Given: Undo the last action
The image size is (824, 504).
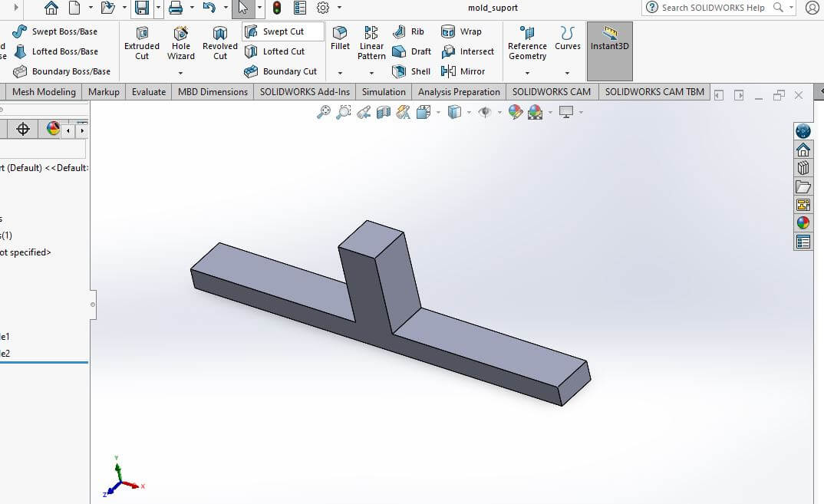Looking at the screenshot, I should [209, 8].
